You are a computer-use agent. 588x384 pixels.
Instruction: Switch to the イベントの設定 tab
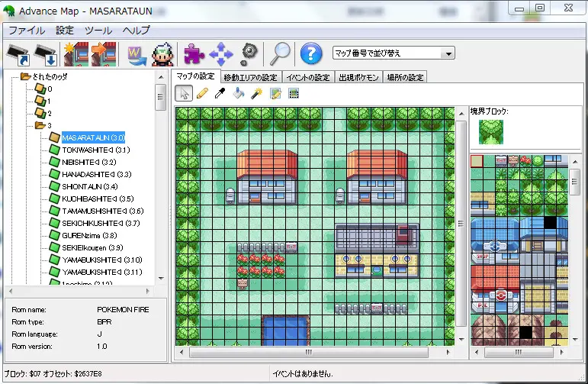coord(307,77)
